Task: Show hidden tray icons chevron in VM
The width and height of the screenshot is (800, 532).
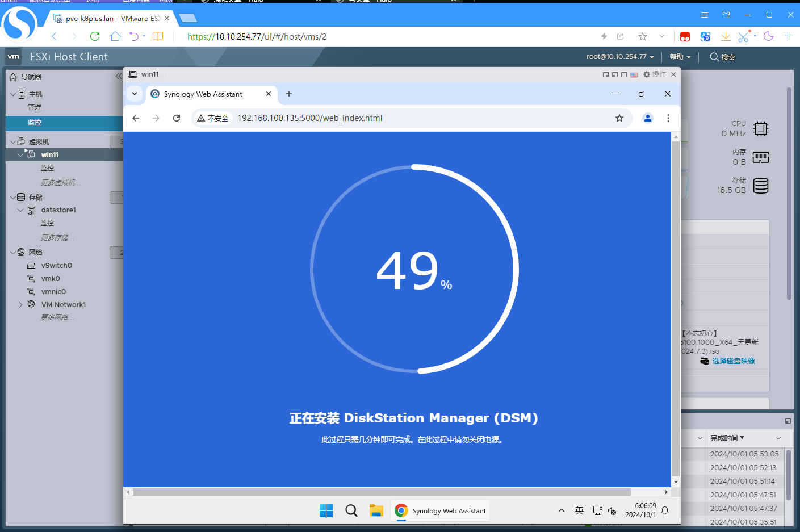Action: (562, 510)
